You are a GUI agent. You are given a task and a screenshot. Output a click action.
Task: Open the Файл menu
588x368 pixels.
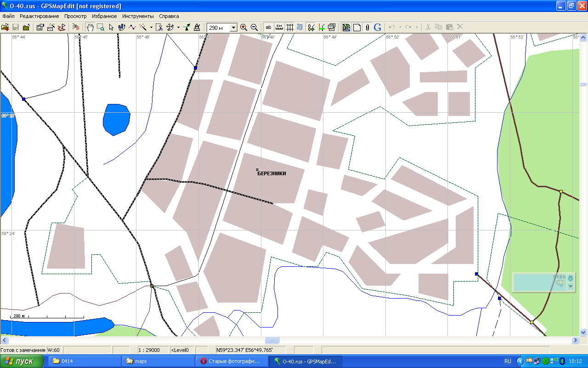[x=8, y=16]
